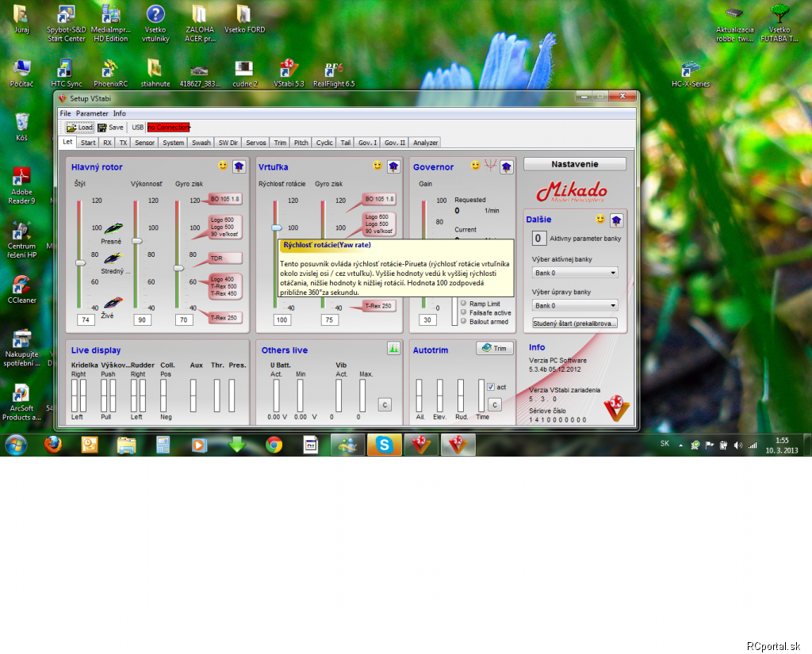Image resolution: width=812 pixels, height=654 pixels.
Task: Click the Rýchlosť rotácie slider handle
Action: tap(277, 228)
